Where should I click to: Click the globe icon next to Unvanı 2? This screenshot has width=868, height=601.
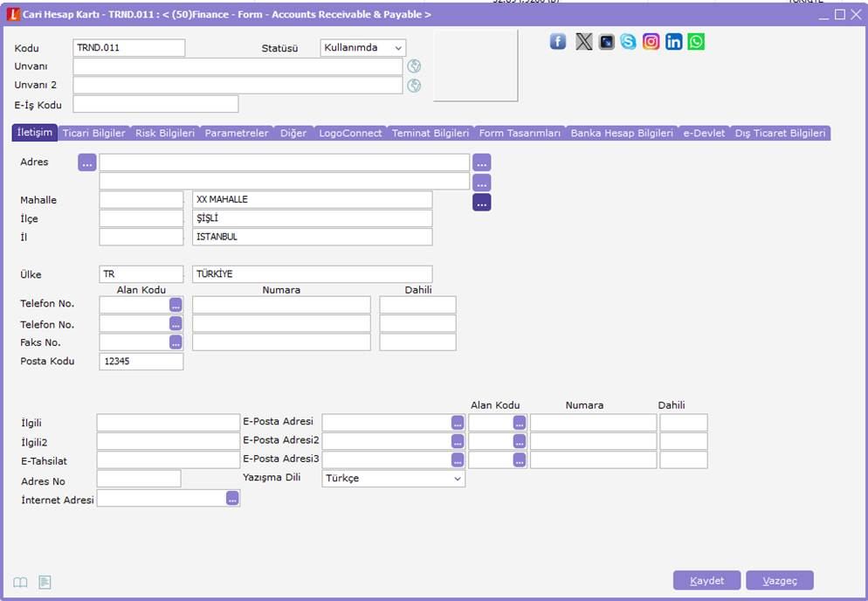414,86
